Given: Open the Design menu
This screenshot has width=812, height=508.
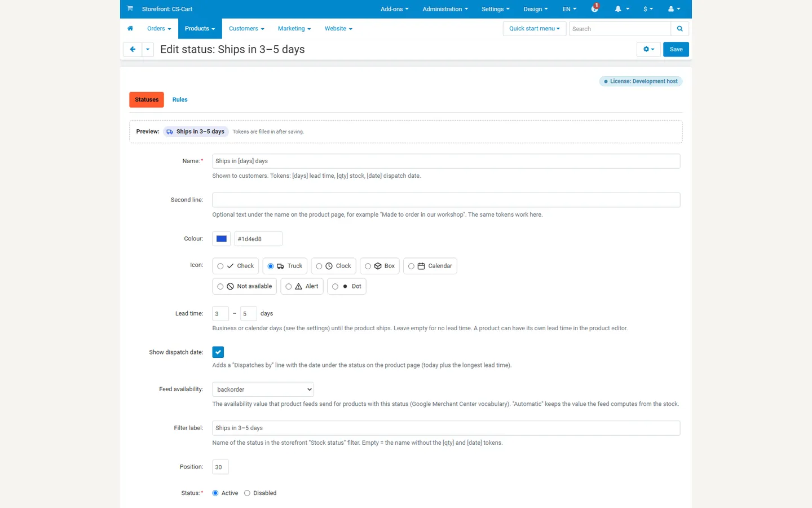Looking at the screenshot, I should tap(536, 9).
